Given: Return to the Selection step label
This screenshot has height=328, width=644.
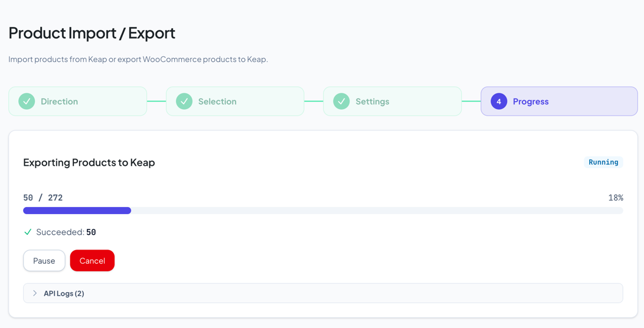Looking at the screenshot, I should pos(217,101).
